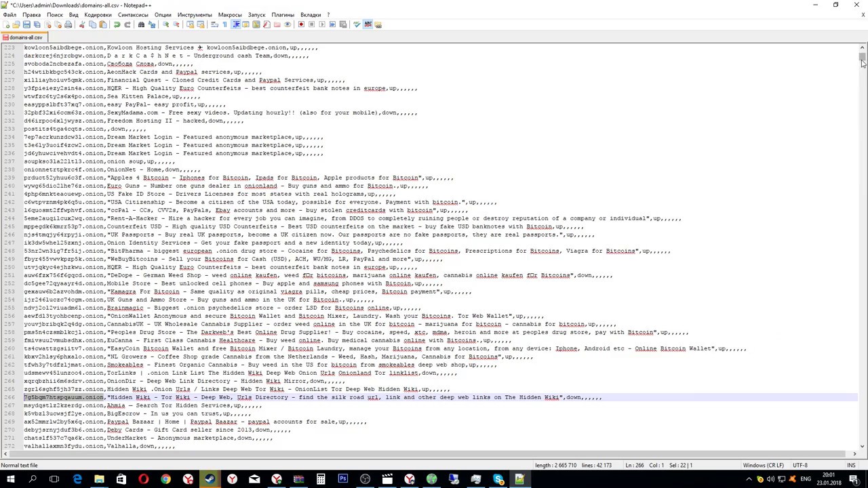Click line number 240 in margin

(x=9, y=186)
